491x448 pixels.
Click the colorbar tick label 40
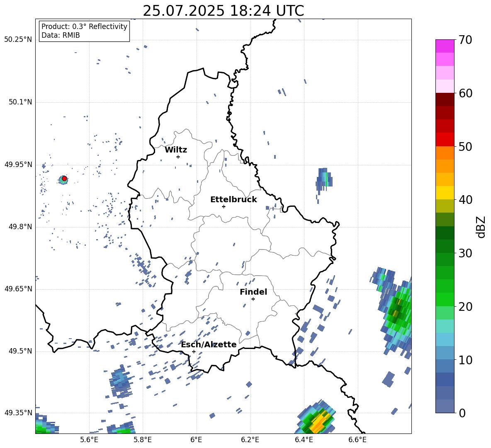(465, 200)
